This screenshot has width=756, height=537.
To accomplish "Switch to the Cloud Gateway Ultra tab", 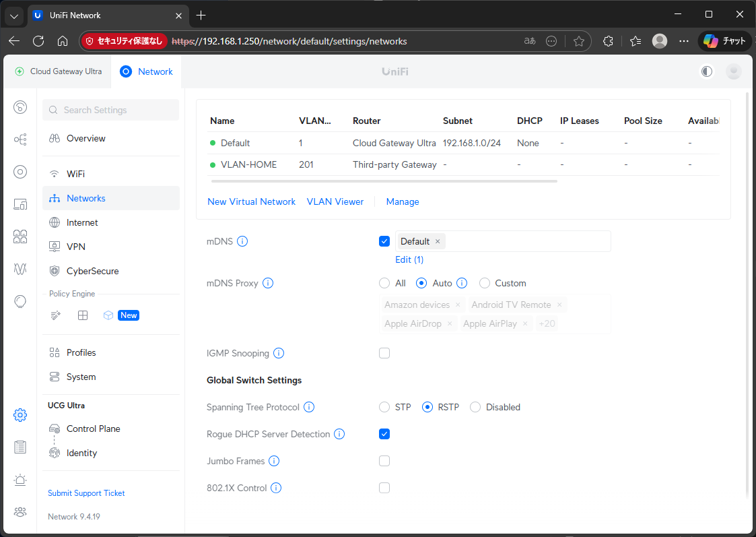I will tap(59, 71).
